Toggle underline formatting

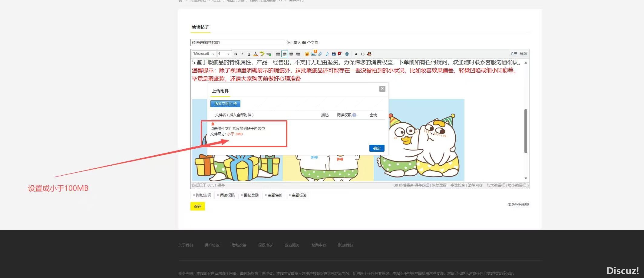pyautogui.click(x=249, y=54)
